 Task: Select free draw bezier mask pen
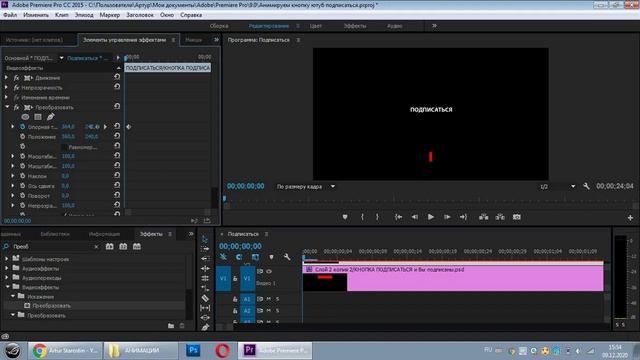(50, 117)
